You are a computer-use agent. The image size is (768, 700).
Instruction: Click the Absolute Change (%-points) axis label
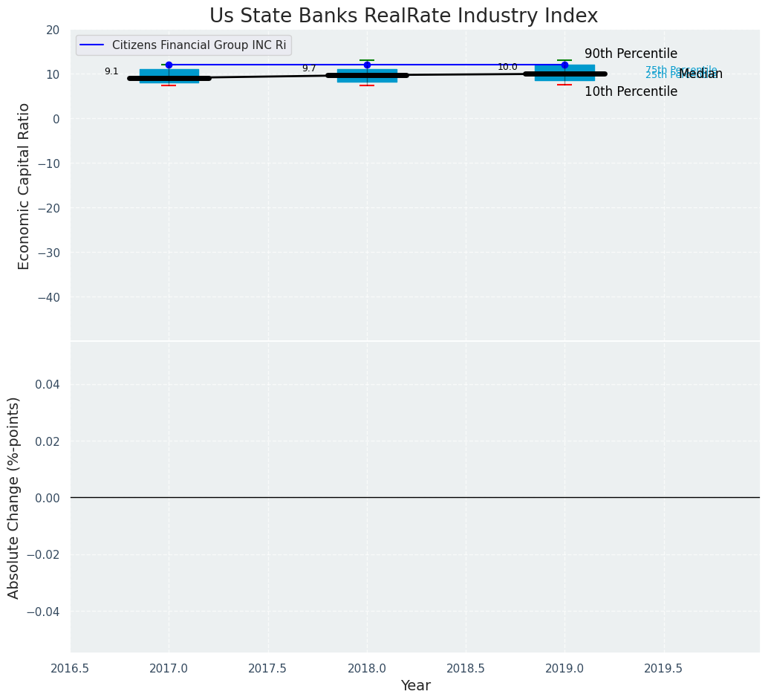[14, 497]
